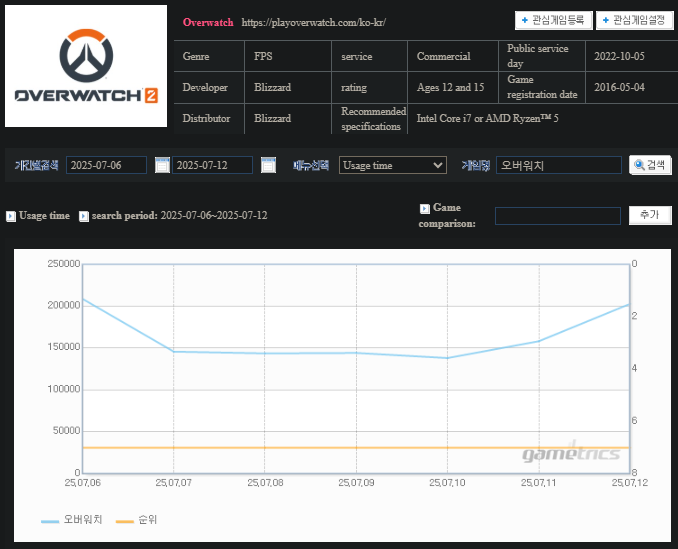This screenshot has width=678, height=549.
Task: Click the 2016-05-04 registration date cell
Action: (x=631, y=87)
